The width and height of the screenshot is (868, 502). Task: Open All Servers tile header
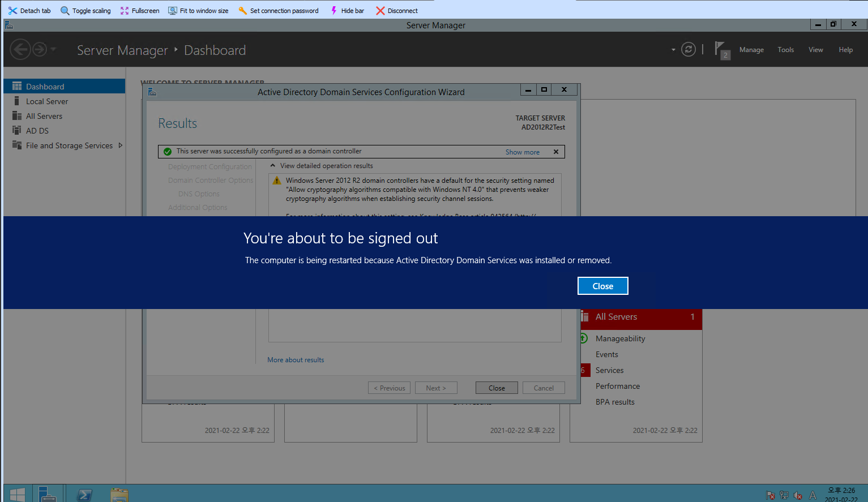click(641, 317)
